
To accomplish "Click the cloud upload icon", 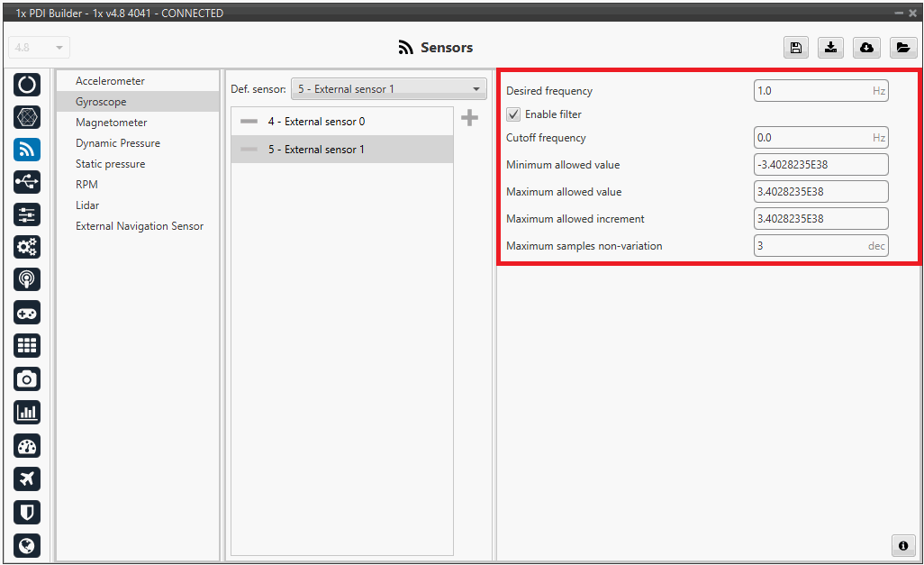I will tap(866, 48).
